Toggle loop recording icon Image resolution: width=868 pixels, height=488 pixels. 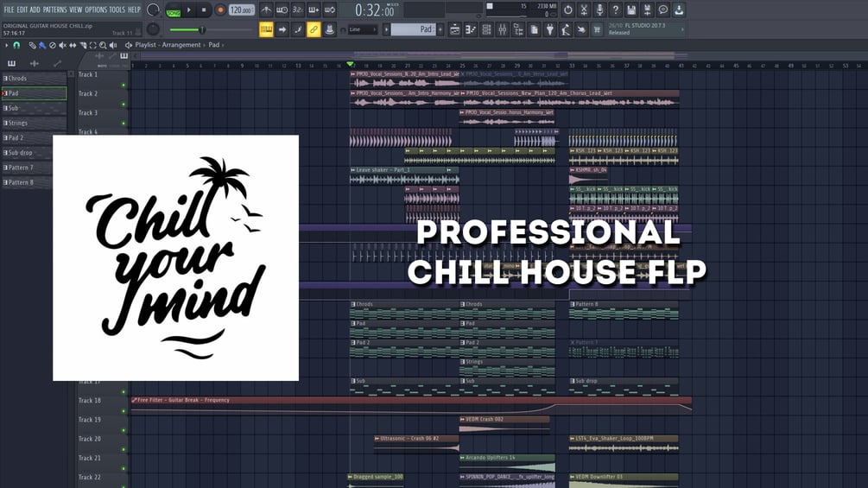(x=329, y=10)
